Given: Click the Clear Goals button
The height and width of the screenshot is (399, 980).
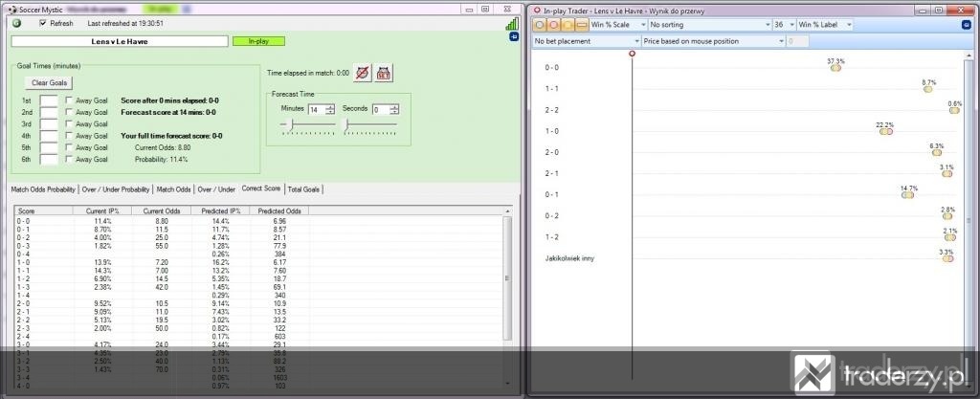Looking at the screenshot, I should [x=50, y=82].
